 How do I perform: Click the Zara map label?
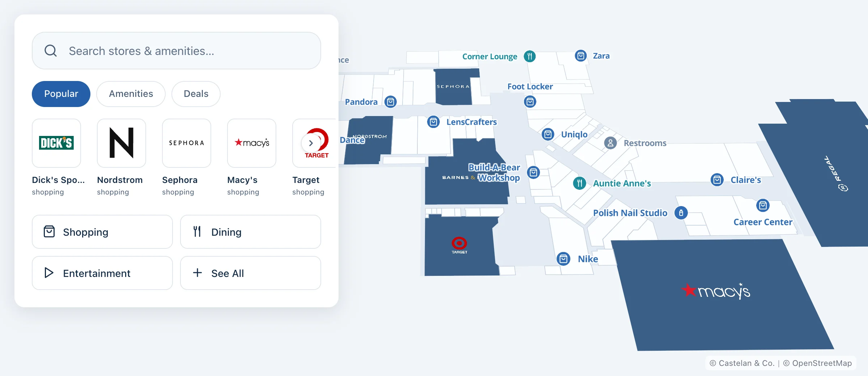(601, 56)
